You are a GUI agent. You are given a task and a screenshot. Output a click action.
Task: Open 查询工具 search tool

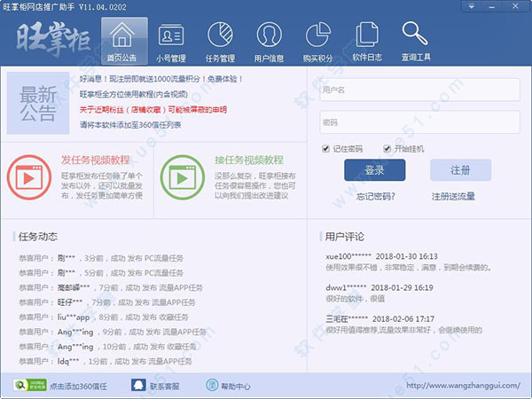click(x=416, y=42)
